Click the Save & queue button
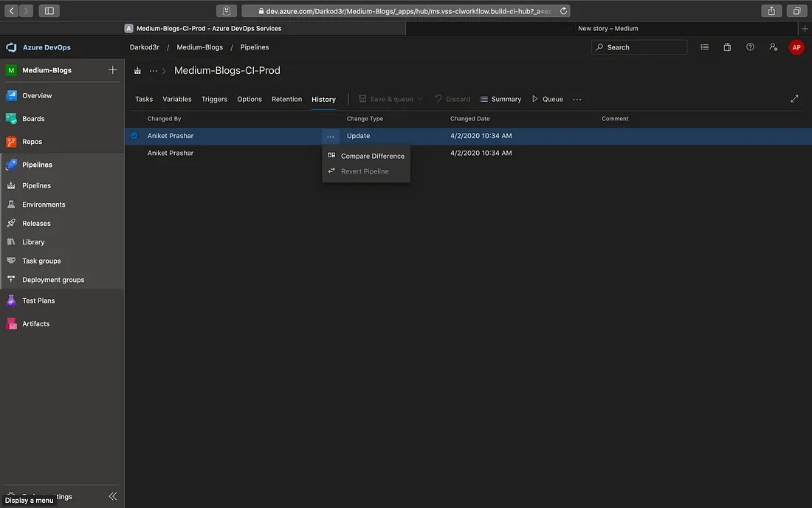Image resolution: width=812 pixels, height=508 pixels. click(386, 99)
